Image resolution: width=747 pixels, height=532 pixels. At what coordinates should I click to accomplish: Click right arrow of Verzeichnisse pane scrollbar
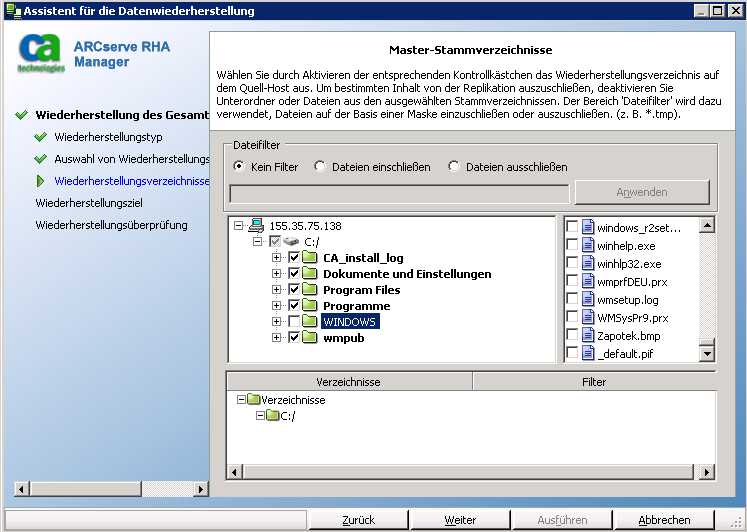pyautogui.click(x=707, y=472)
